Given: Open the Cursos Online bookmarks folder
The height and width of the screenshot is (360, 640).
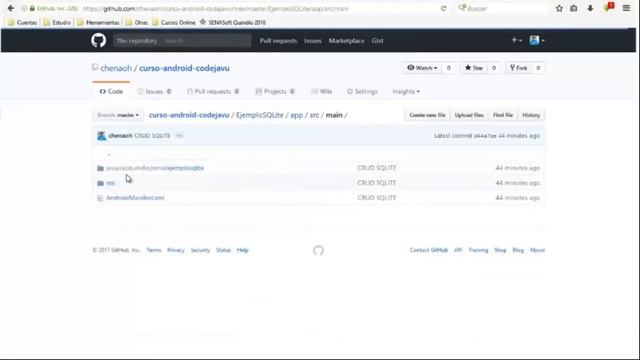Looking at the screenshot, I should 173,22.
